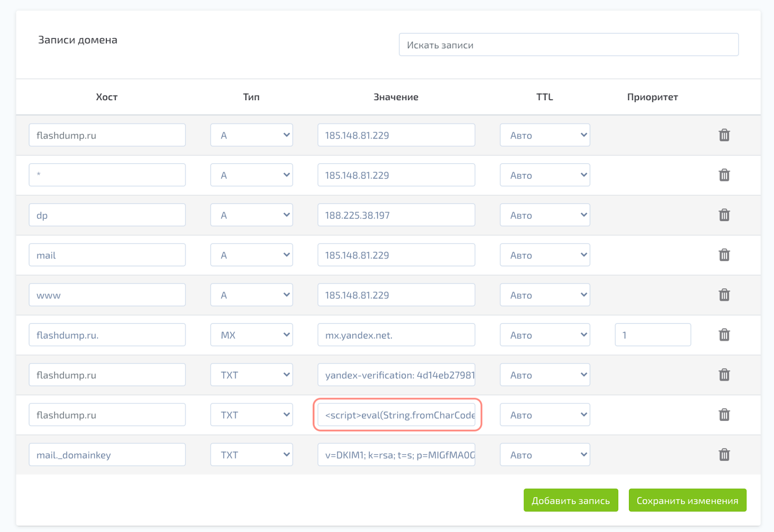Click the 'Значение' column header

click(x=396, y=97)
